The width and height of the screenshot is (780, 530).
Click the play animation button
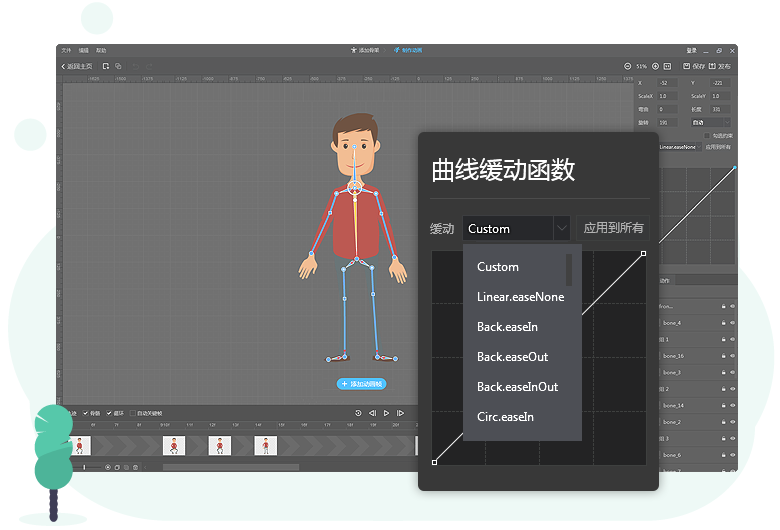pos(386,413)
